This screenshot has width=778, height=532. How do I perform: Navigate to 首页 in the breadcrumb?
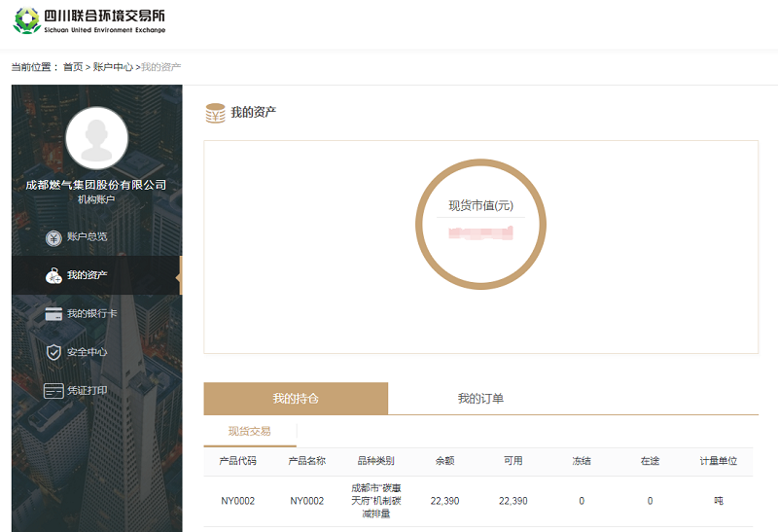(x=73, y=67)
